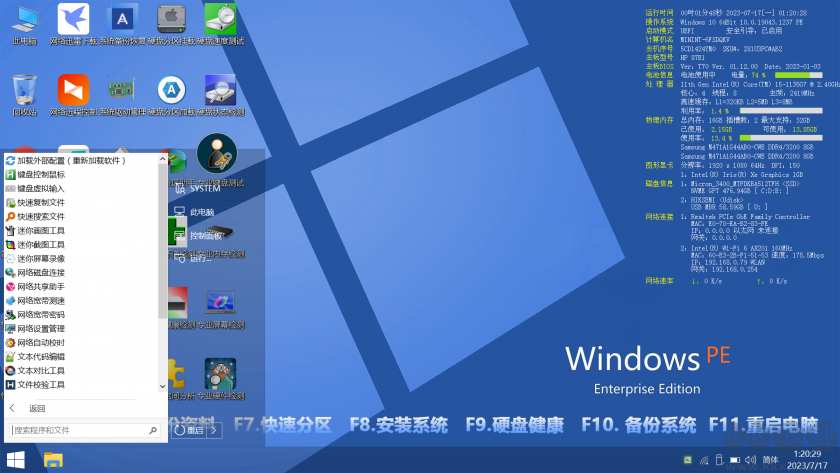Select the 专业屏幕检测 laptop icon

(221, 309)
